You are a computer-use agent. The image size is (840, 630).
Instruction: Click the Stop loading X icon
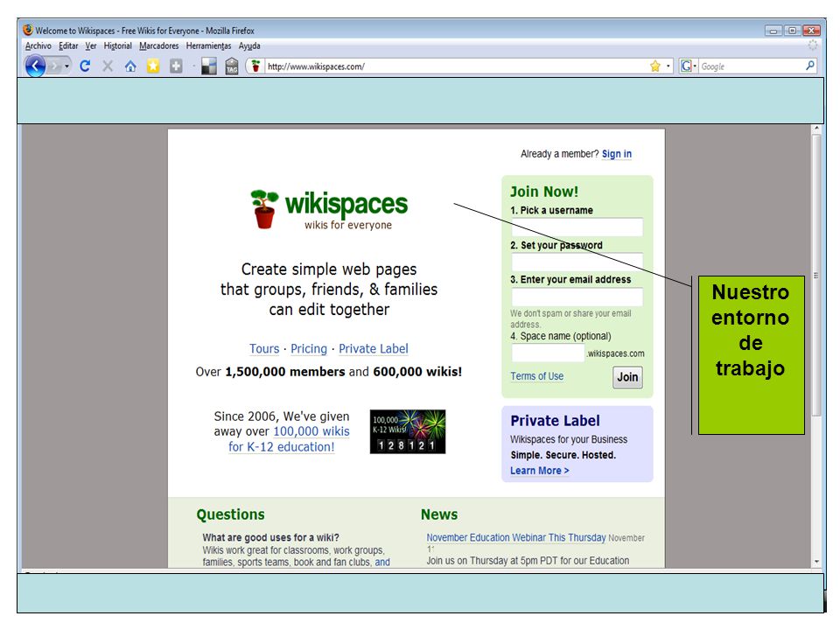[x=108, y=66]
